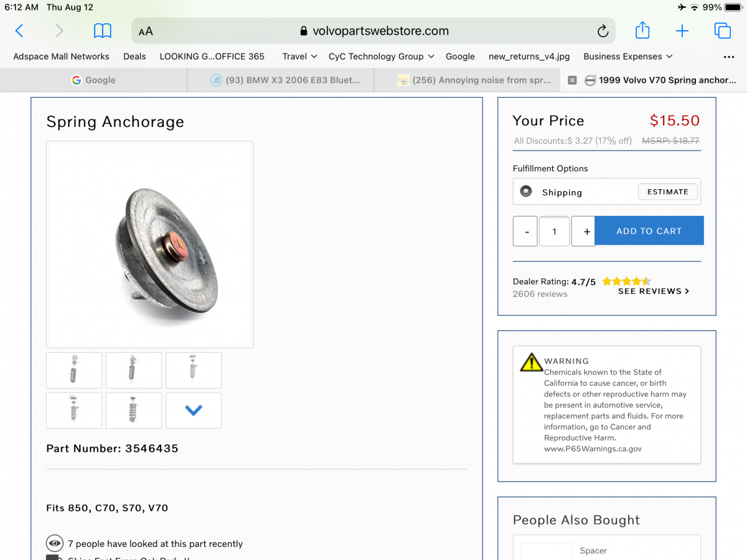Viewport: 747px width, 560px height.
Task: Select the Shipping radio button
Action: 526,192
